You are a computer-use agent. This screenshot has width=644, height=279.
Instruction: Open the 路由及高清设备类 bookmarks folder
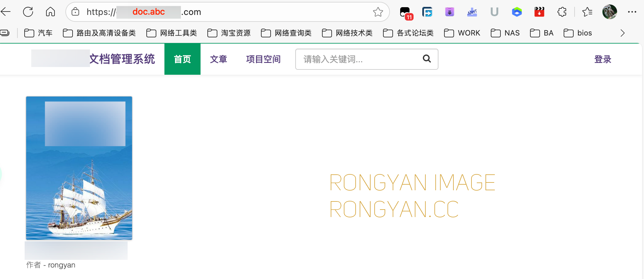99,33
